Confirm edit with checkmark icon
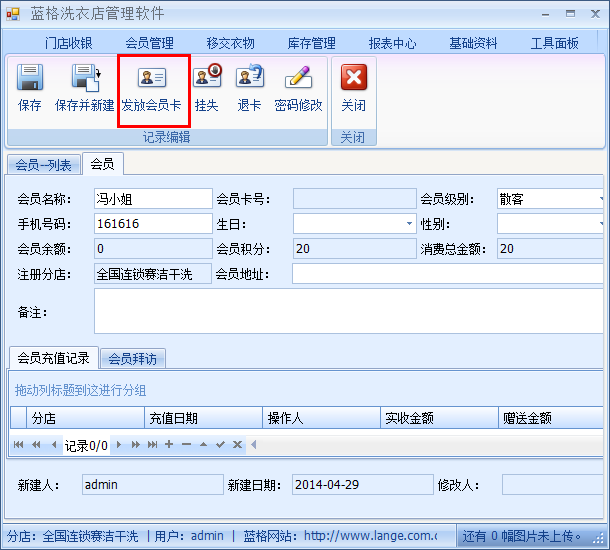610x550 pixels. [x=221, y=444]
